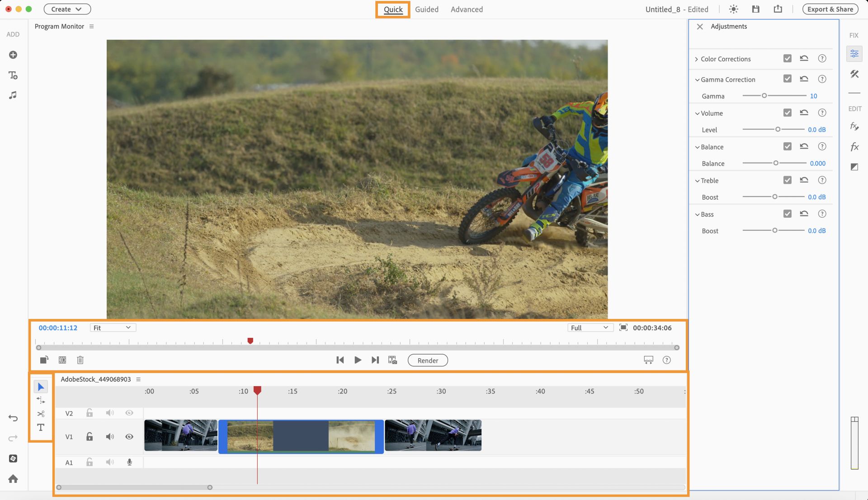The width and height of the screenshot is (868, 500).
Task: Click the delete trash icon below monitor
Action: pos(80,360)
